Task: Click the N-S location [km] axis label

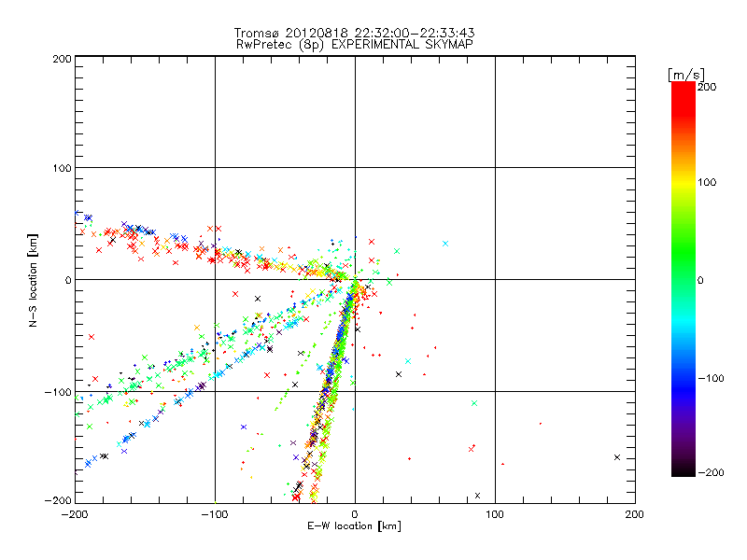Action: (32, 280)
